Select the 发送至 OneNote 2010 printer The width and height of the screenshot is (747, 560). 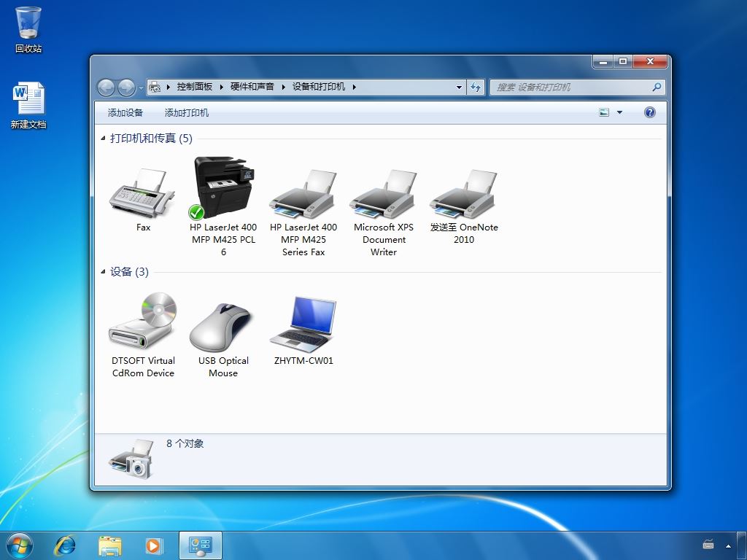tap(463, 194)
